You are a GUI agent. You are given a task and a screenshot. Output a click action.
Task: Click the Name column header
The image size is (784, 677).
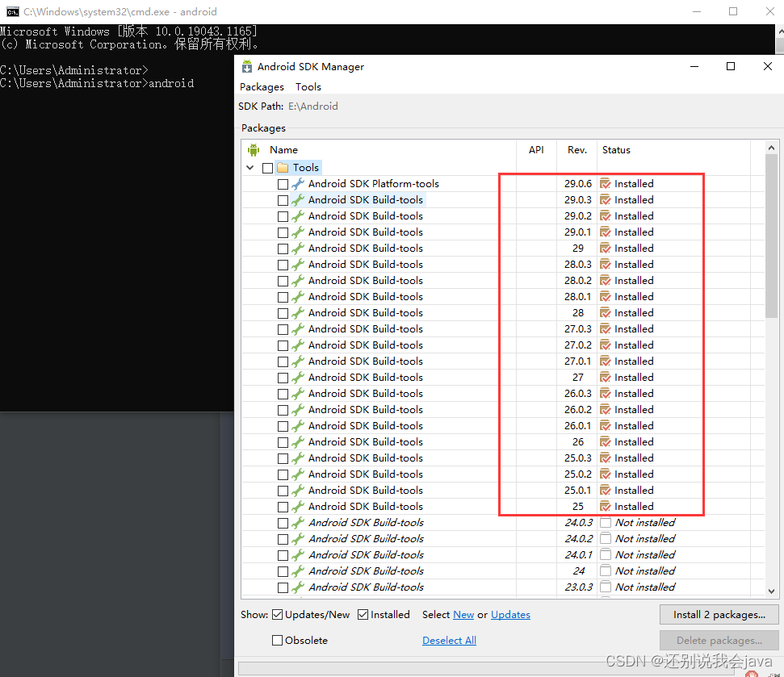(283, 150)
